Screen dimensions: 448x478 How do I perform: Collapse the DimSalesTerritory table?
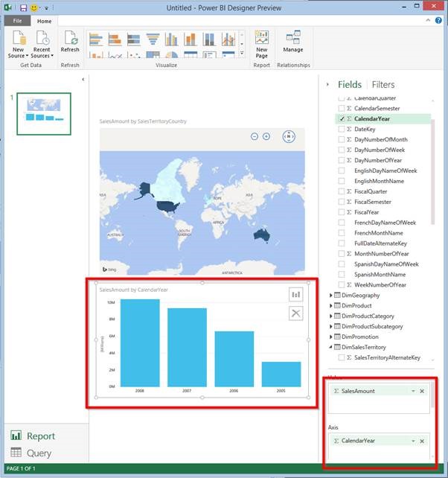(330, 347)
